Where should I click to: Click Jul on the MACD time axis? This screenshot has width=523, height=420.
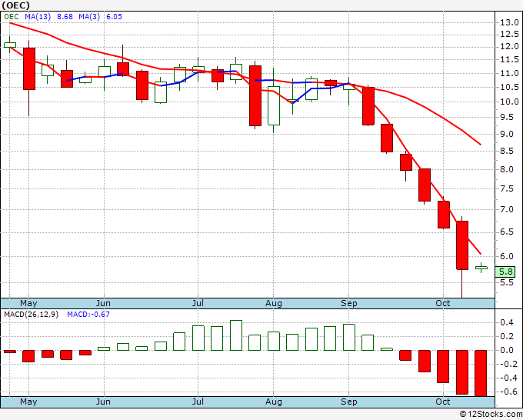(198, 402)
